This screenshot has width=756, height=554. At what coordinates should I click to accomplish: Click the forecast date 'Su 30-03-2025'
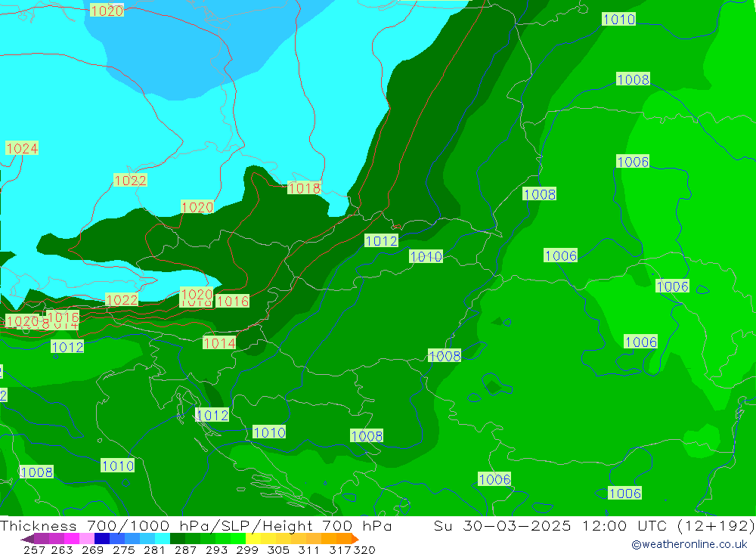pos(502,525)
